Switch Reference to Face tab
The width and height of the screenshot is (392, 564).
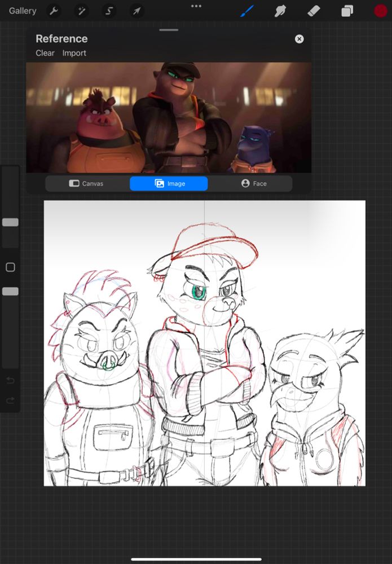[x=253, y=183]
